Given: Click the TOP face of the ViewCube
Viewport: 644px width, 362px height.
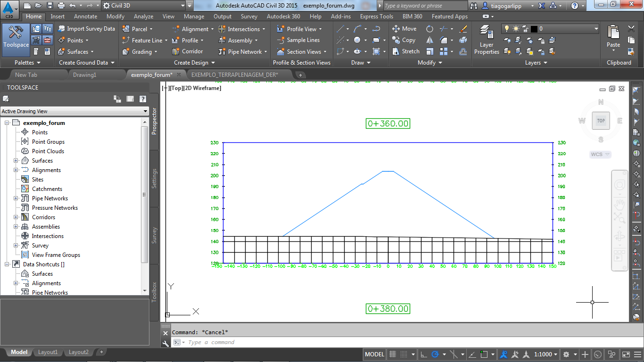Looking at the screenshot, I should (601, 121).
